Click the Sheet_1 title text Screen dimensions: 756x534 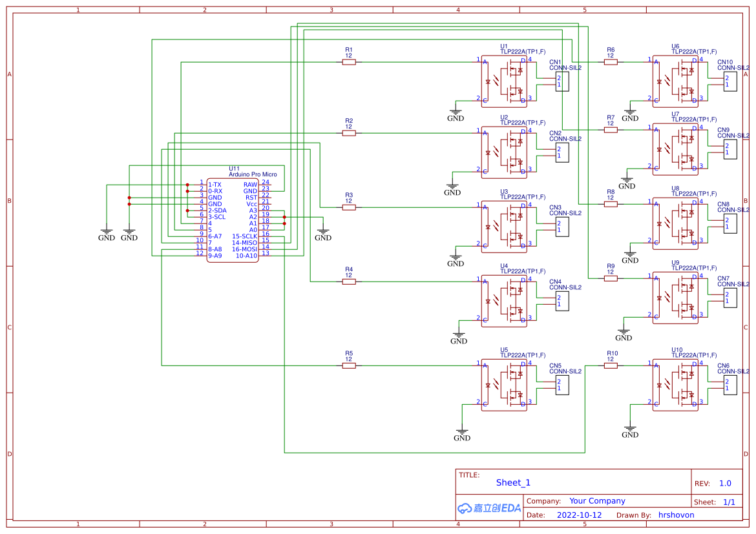(512, 482)
